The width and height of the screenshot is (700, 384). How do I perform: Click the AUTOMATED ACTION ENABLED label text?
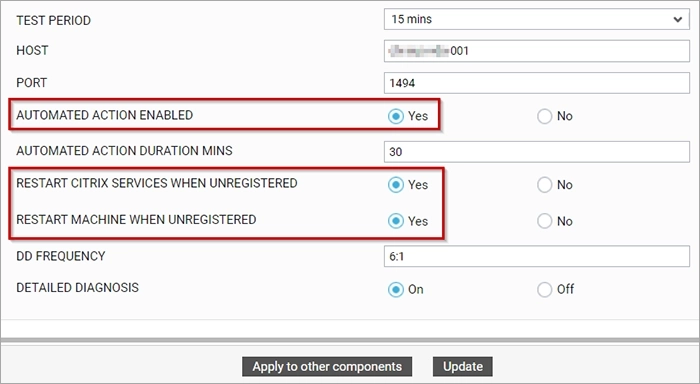point(104,115)
